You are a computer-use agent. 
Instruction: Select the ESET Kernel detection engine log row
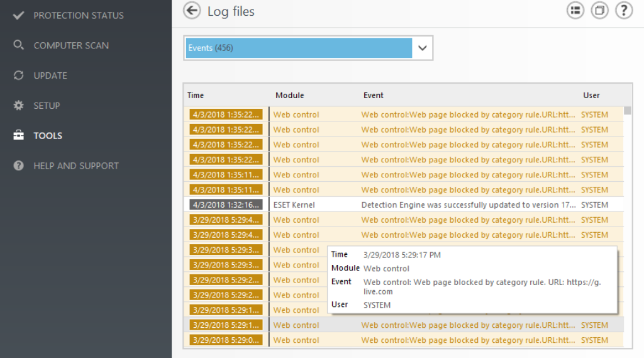402,205
